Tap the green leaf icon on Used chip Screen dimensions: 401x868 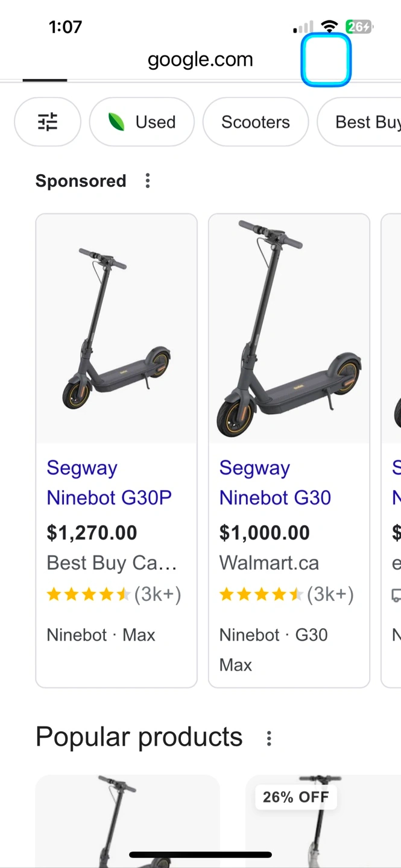tap(116, 122)
